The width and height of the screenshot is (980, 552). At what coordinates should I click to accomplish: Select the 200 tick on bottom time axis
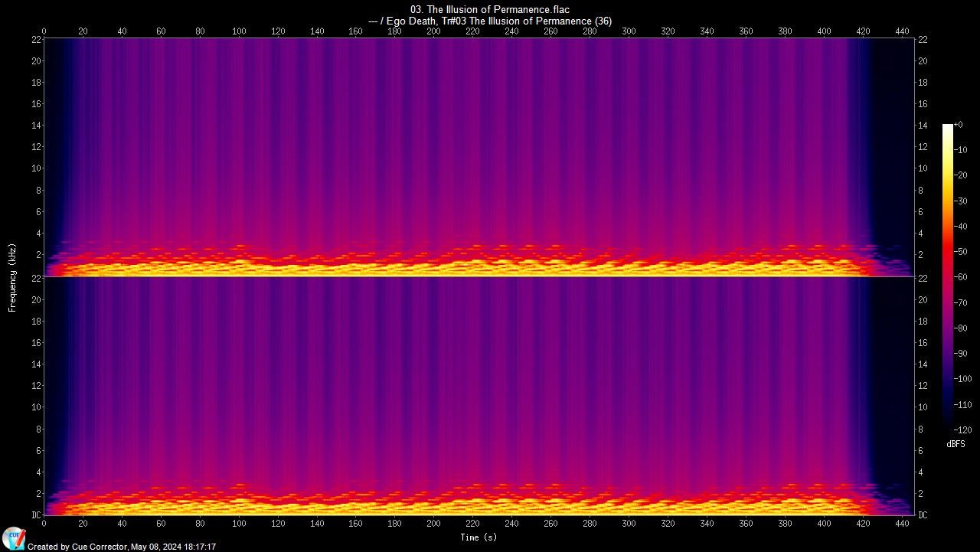coord(433,524)
